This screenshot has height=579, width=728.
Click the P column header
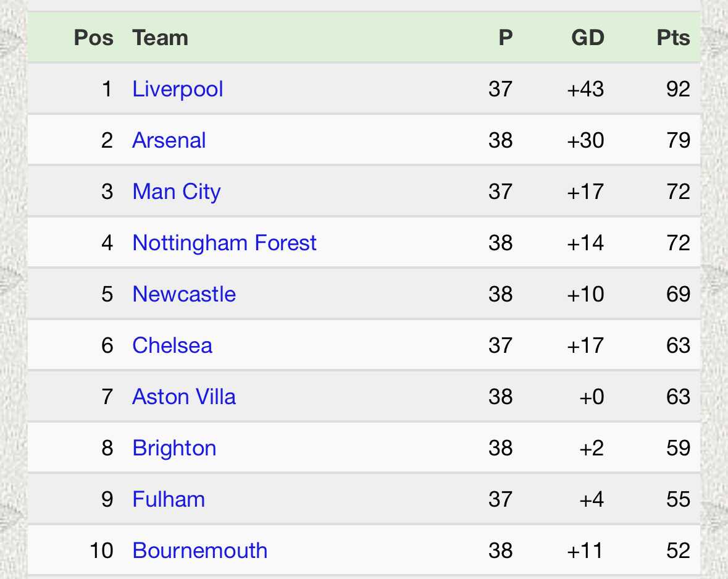(x=505, y=38)
